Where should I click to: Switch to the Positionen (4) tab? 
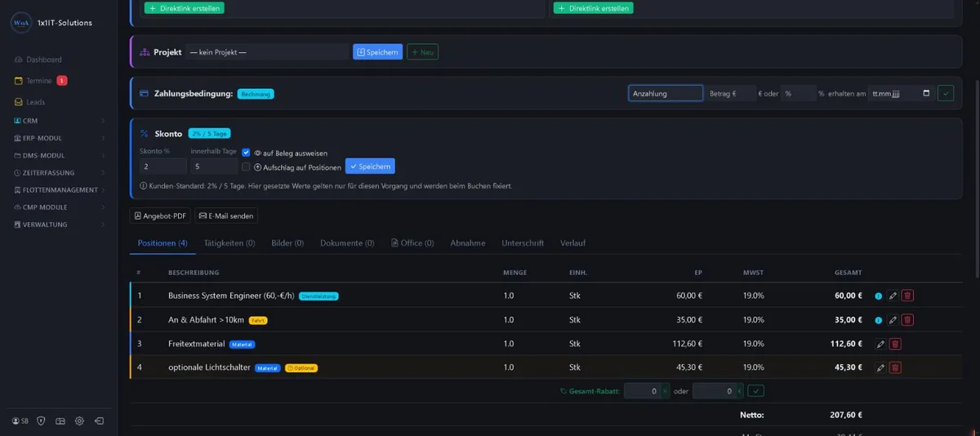163,243
